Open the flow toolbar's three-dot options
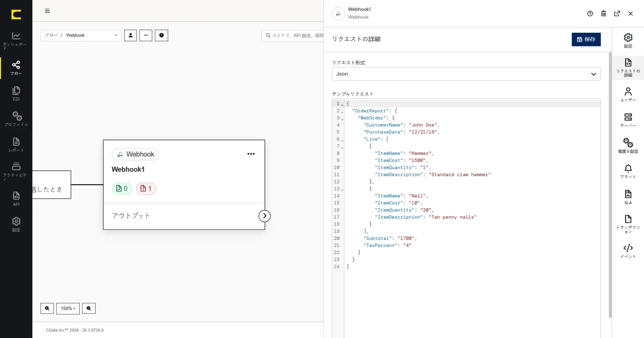Screen dimensions: 644x338 click(x=146, y=35)
